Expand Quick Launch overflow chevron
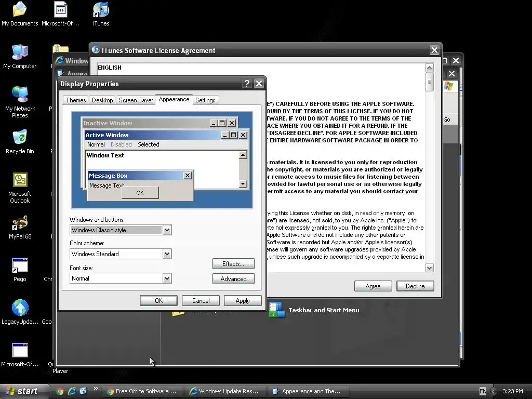The height and width of the screenshot is (399, 532). [96, 389]
